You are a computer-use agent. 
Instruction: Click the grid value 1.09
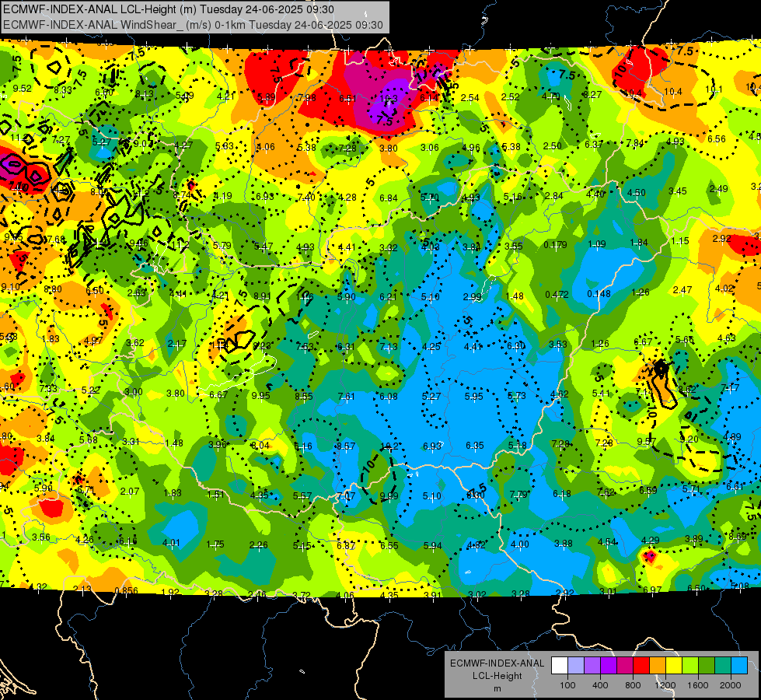click(x=597, y=244)
